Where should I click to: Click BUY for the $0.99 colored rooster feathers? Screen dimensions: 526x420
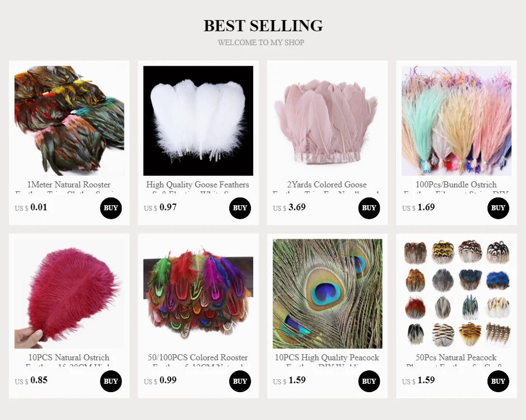tap(240, 381)
